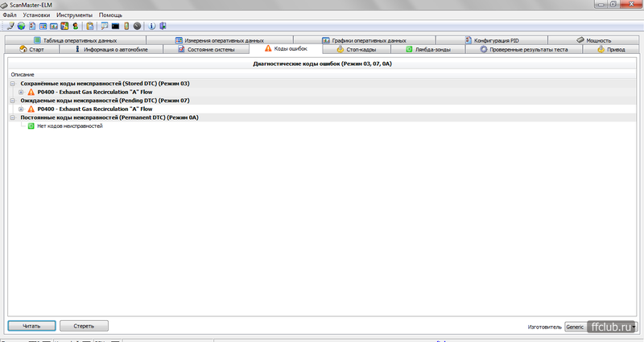Click the grey round gauge toolbar icon
Screen dimensions: 644x342
point(137,26)
